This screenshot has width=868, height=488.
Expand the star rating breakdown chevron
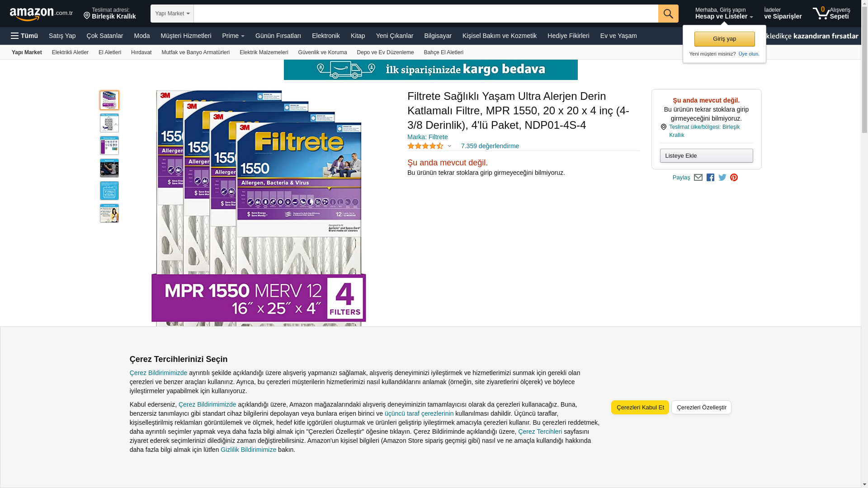point(449,146)
